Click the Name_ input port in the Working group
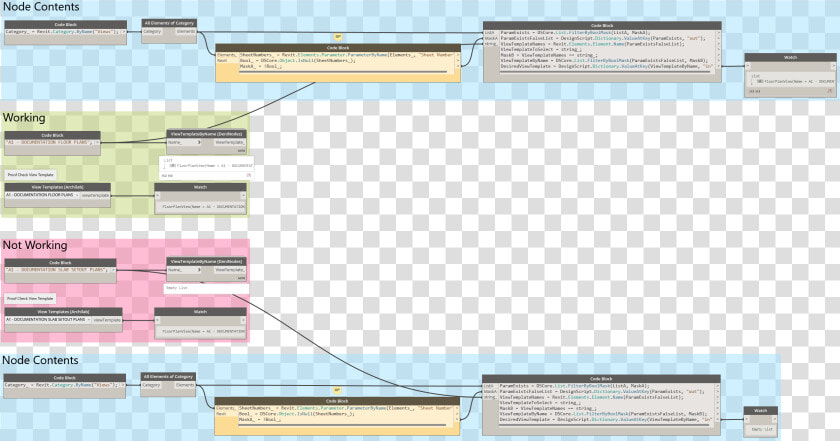 pos(183,143)
